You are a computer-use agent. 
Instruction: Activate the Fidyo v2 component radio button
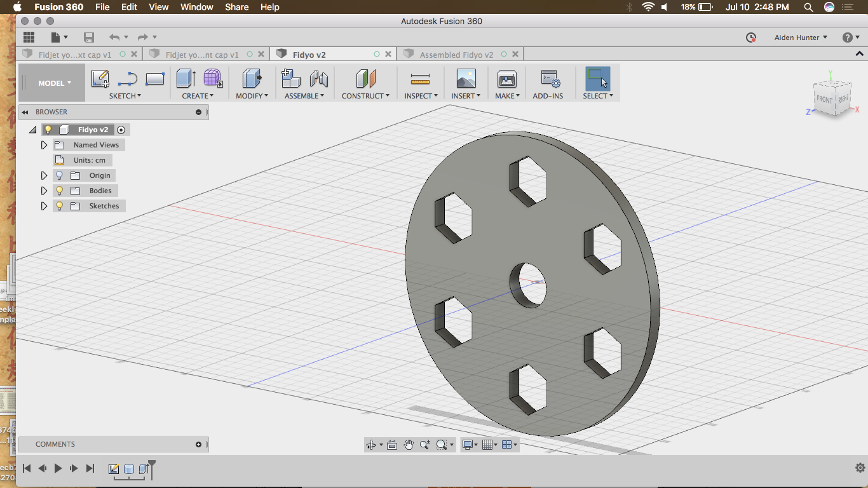tap(121, 130)
